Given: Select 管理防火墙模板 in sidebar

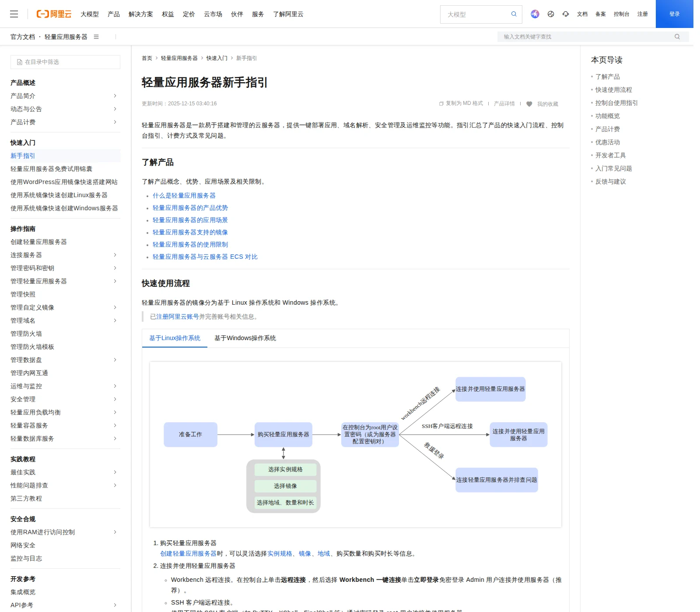Looking at the screenshot, I should [32, 347].
